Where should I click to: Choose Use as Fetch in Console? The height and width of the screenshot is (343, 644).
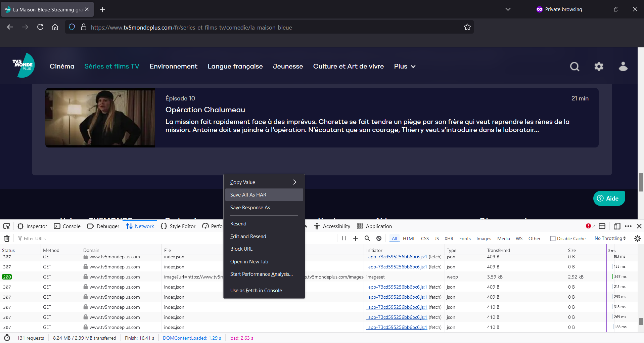[264, 291]
